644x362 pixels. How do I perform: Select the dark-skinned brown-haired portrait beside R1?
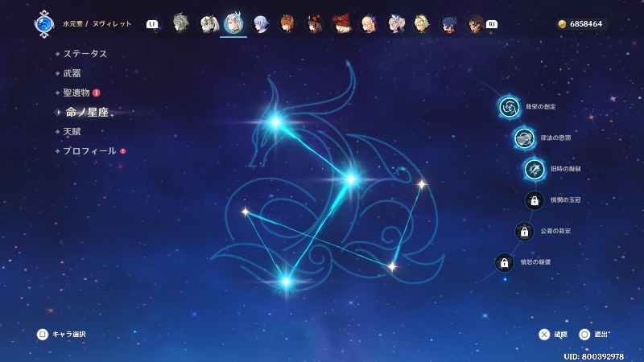pyautogui.click(x=475, y=24)
